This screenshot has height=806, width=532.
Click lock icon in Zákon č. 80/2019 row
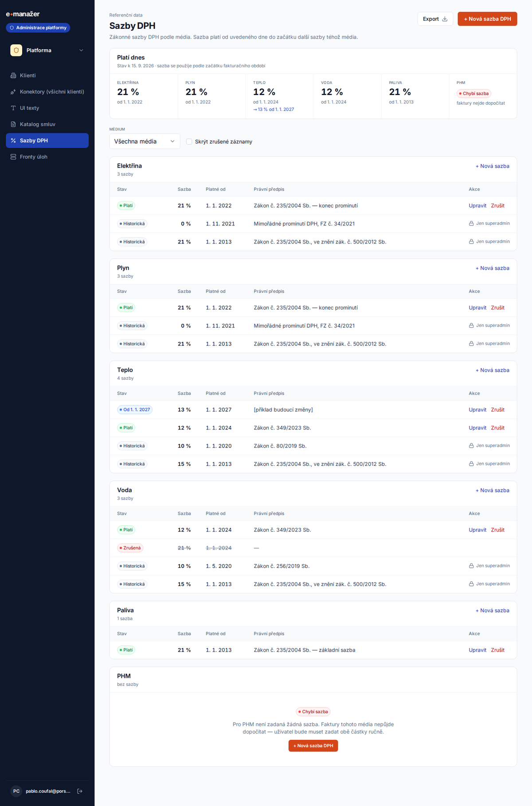pyautogui.click(x=471, y=446)
